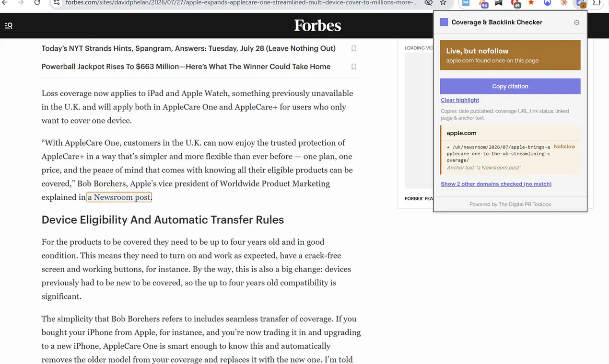The height and width of the screenshot is (364, 609).
Task: Bookmark the NYT Strands Hints story
Action: [354, 48]
